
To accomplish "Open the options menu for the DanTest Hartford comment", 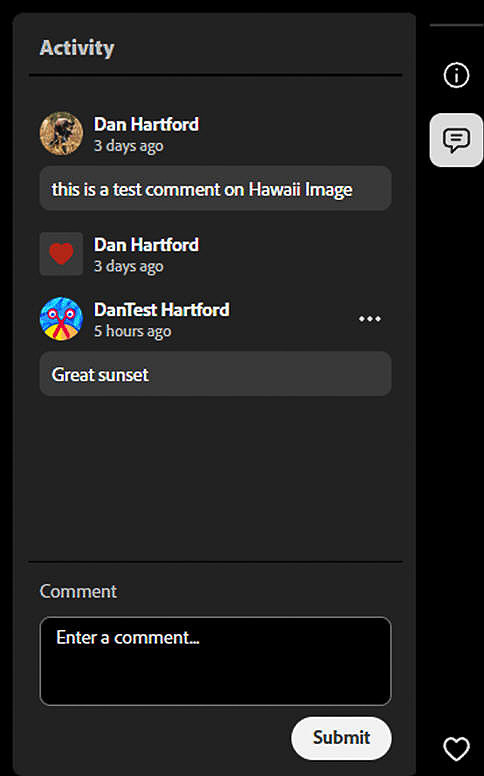I will pyautogui.click(x=370, y=319).
